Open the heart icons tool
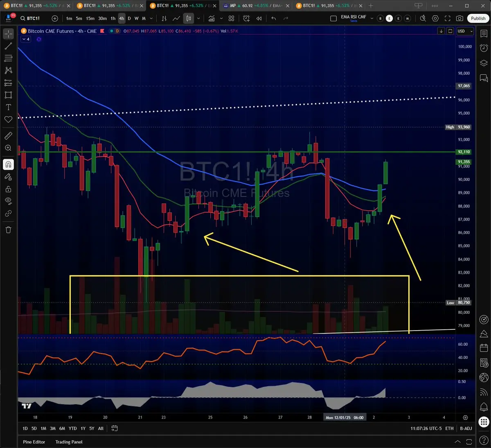The height and width of the screenshot is (448, 491). coord(8,119)
